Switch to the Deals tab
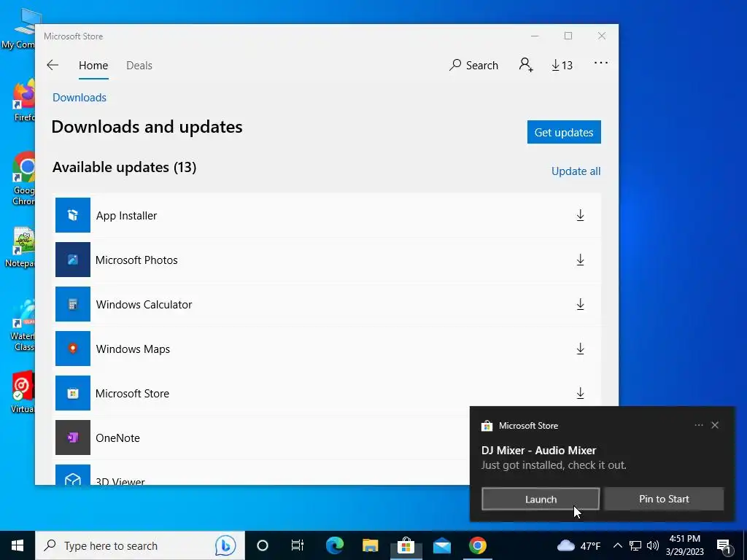747x560 pixels. pos(139,65)
